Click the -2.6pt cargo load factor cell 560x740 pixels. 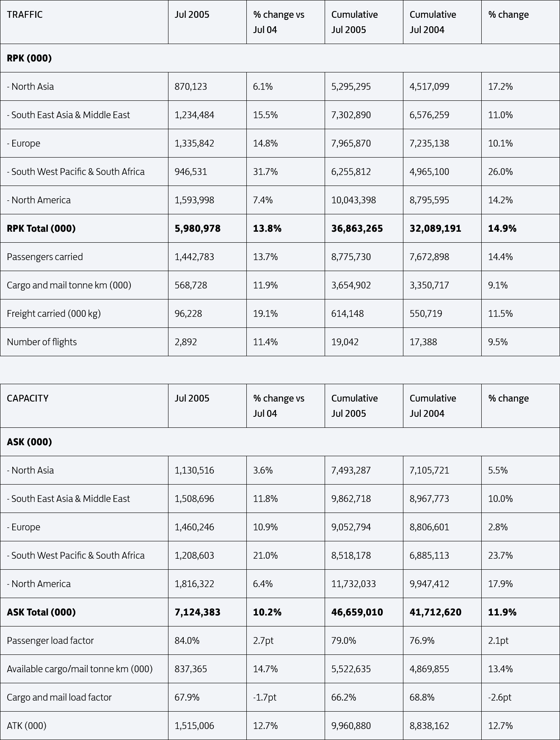[x=521, y=697]
